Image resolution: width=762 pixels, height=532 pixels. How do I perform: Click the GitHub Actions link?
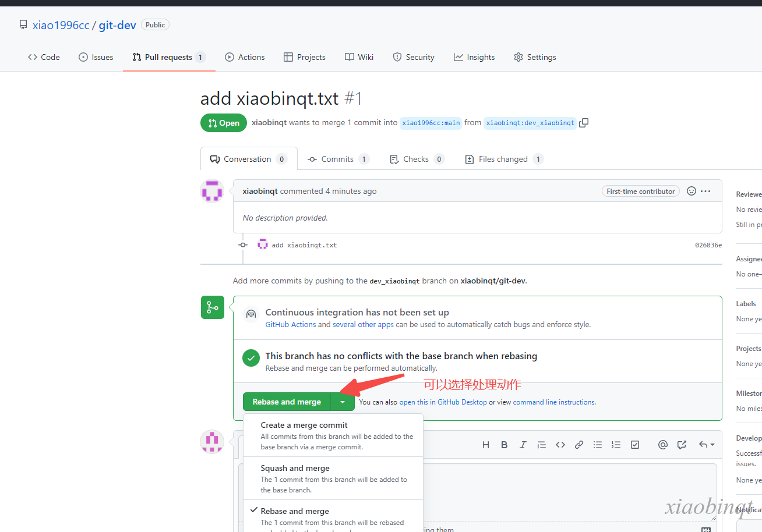291,324
